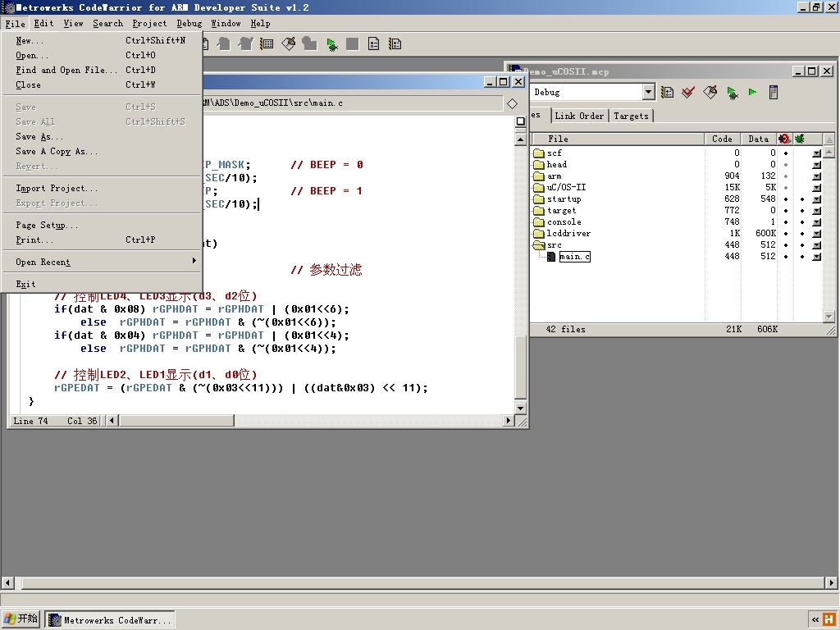The width and height of the screenshot is (840, 630).
Task: Toggle debug dot for target folder
Action: (x=802, y=211)
